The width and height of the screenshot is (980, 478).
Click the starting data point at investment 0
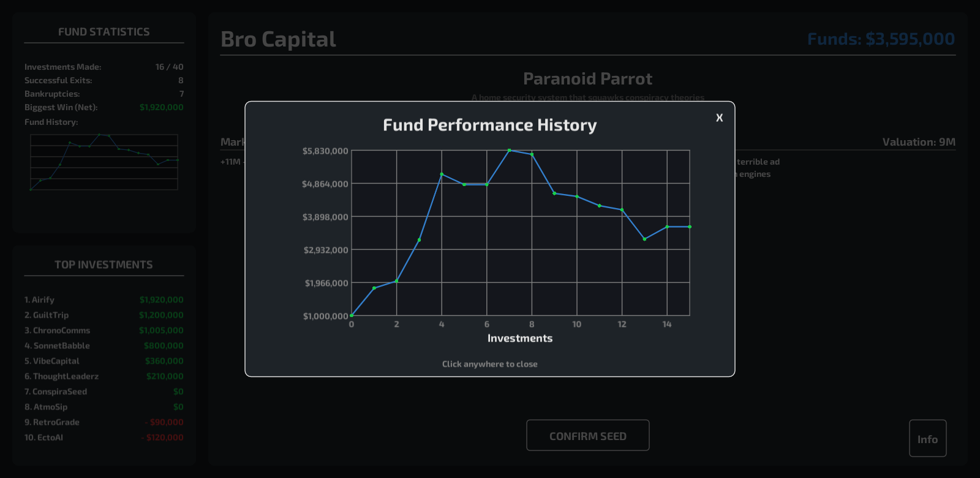(352, 315)
